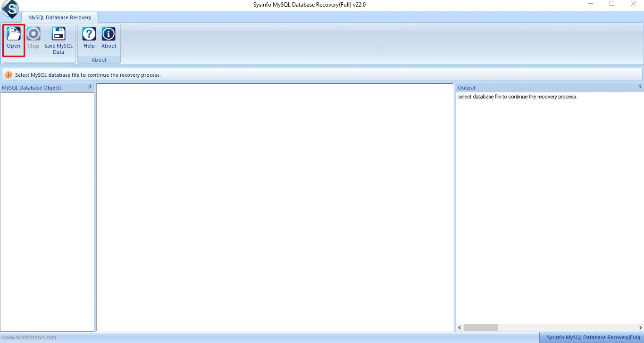The width and height of the screenshot is (644, 343).
Task: Toggle pin on MySQL Database Objects panel
Action: coord(90,88)
